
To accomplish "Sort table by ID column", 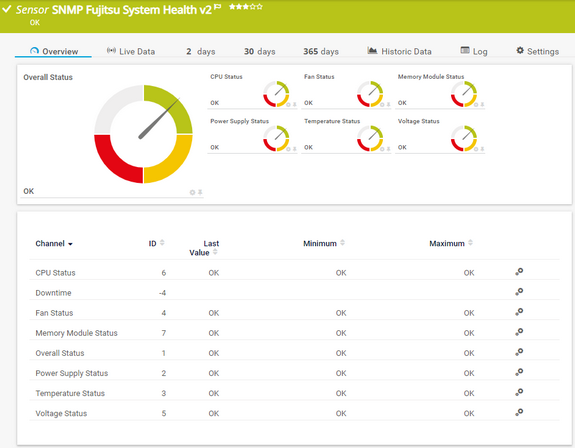I will [x=156, y=243].
